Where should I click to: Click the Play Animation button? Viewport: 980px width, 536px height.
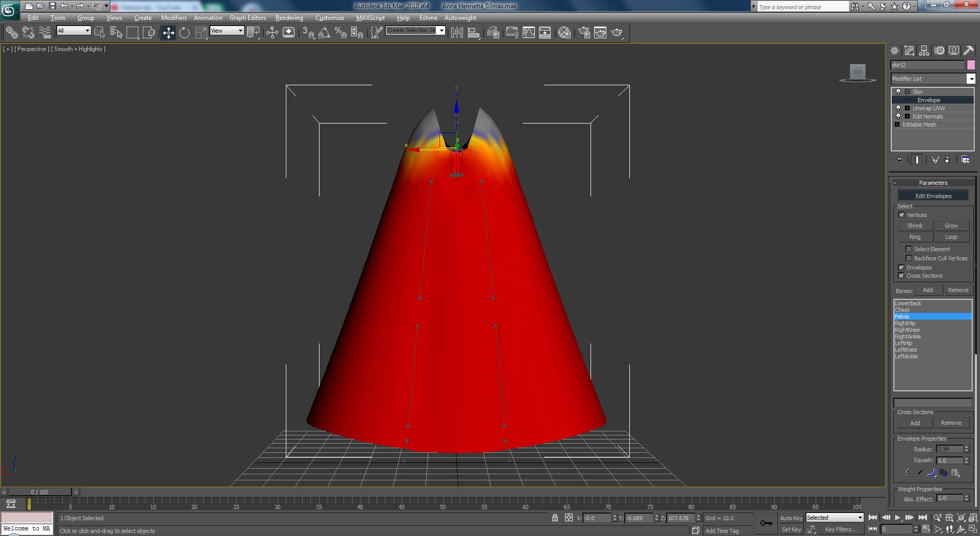[897, 518]
